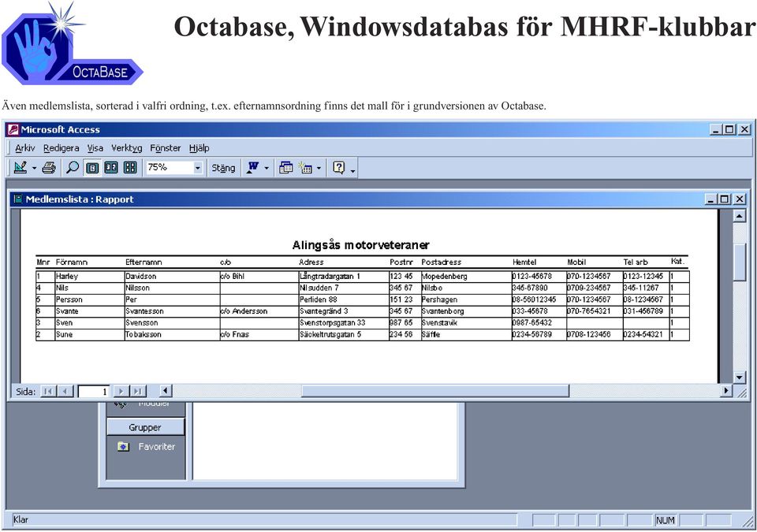Click the Hemtel column header
Screen dimensions: 757x532
click(x=524, y=262)
